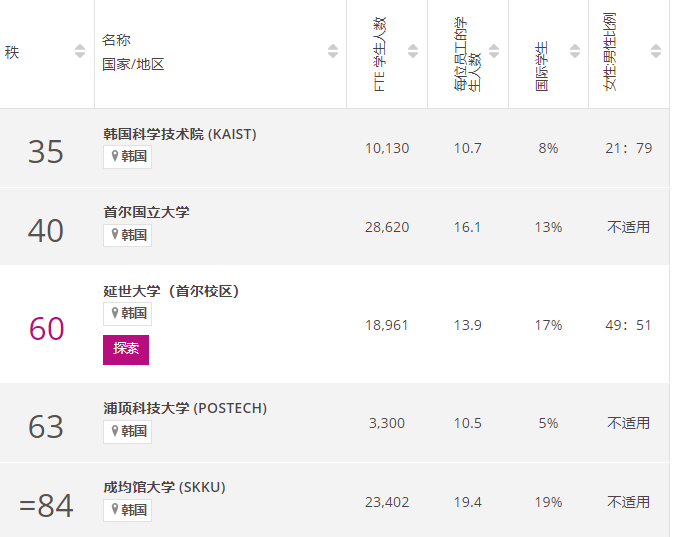Open 浦项科技大学 (POSTECH) page

(x=185, y=408)
